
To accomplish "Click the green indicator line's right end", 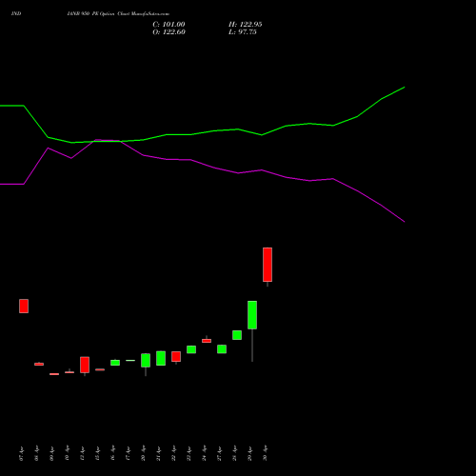I will click(x=405, y=87).
